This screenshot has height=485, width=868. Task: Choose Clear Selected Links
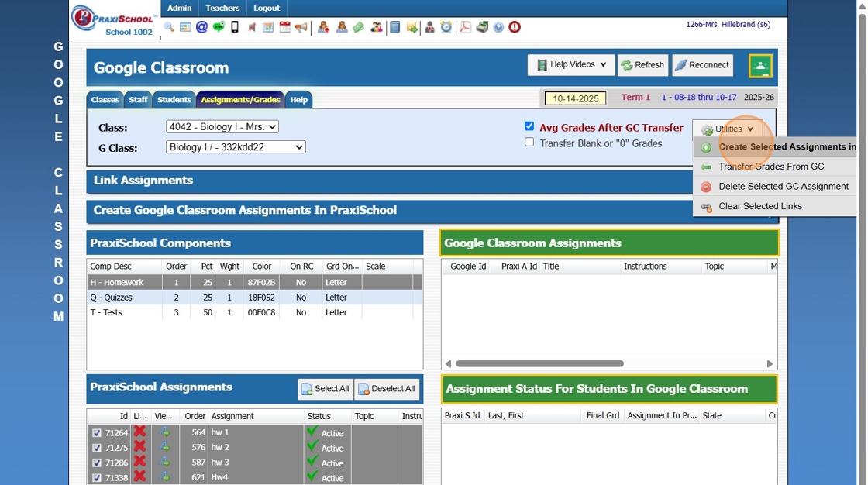point(775,207)
